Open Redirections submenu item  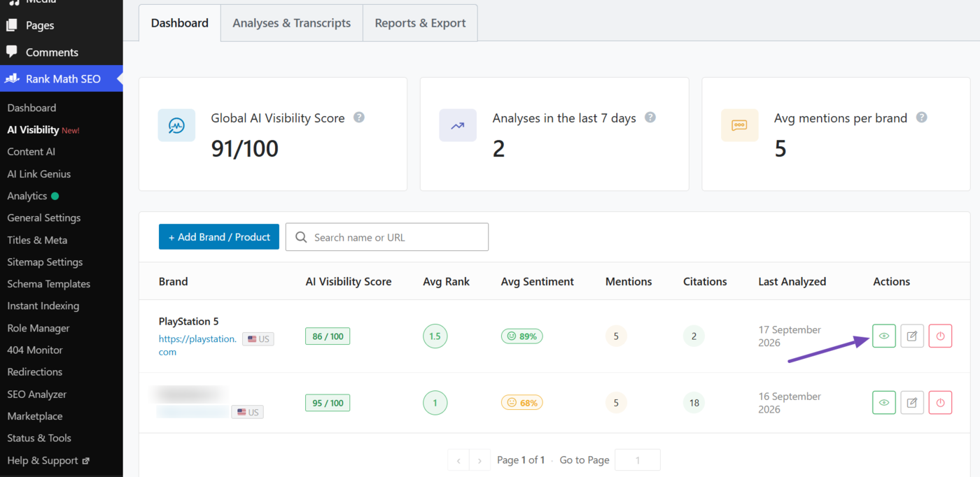tap(35, 371)
